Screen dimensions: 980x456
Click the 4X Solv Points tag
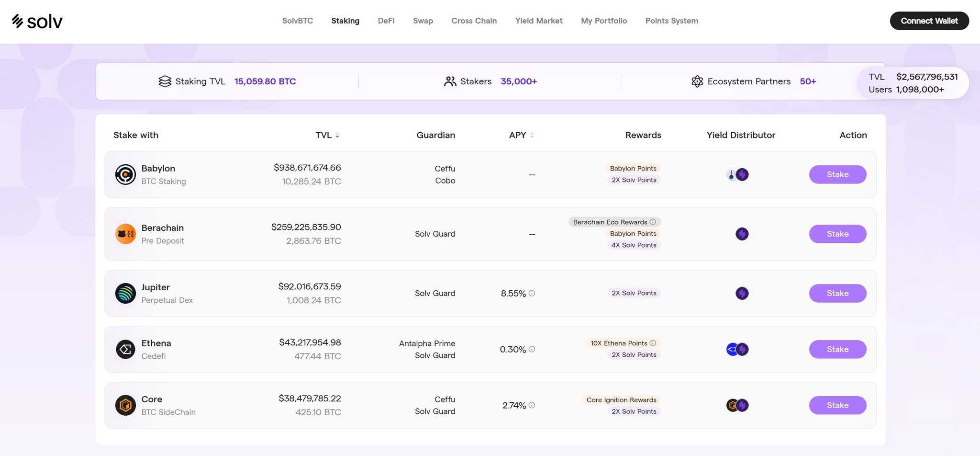click(x=634, y=245)
